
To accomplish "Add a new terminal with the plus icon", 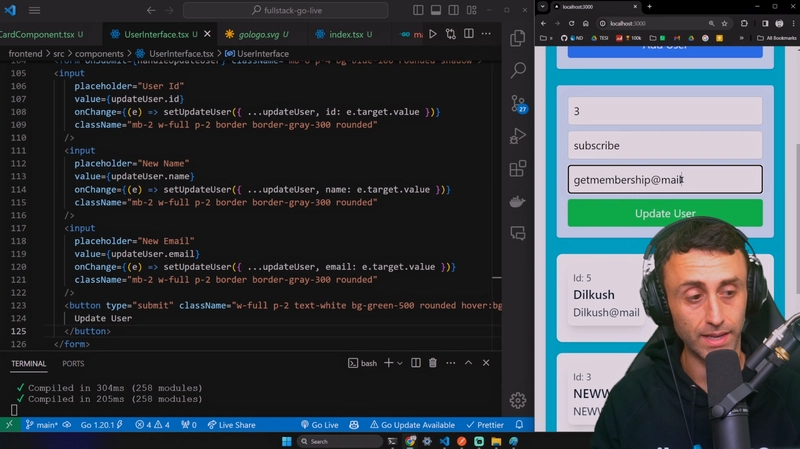I will point(388,363).
